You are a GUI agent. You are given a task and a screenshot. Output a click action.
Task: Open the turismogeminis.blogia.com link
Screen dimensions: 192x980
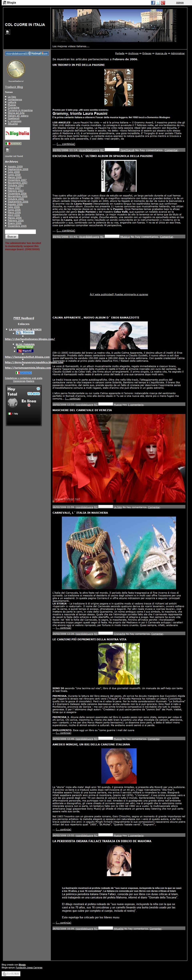pyautogui.click(x=28, y=367)
